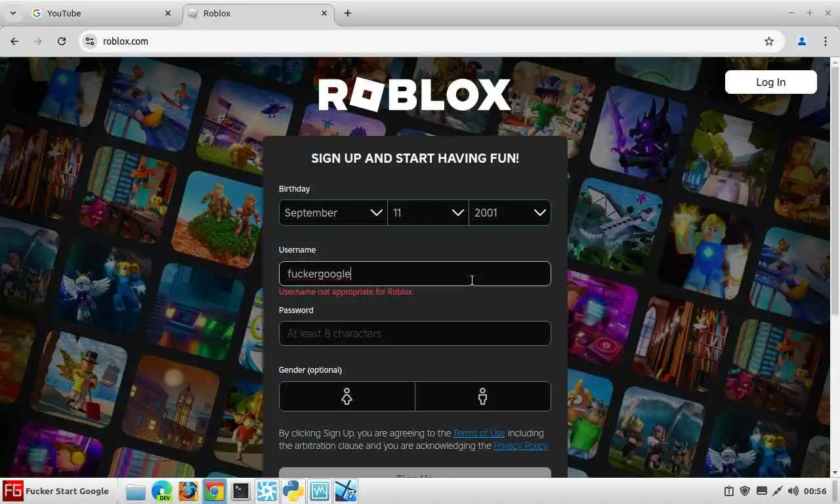Image resolution: width=840 pixels, height=504 pixels.
Task: Select the female gender option
Action: (x=347, y=396)
